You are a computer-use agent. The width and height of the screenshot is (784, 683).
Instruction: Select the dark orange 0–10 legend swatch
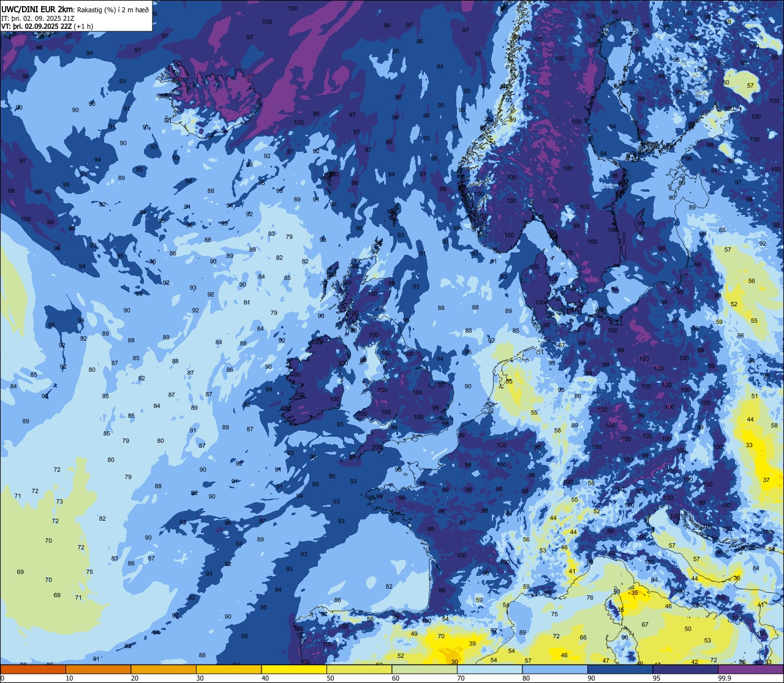tap(33, 669)
